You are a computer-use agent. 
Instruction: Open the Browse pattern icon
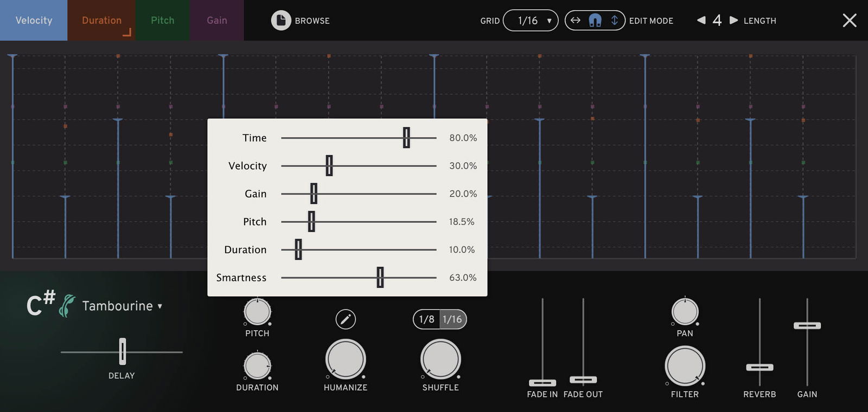pyautogui.click(x=281, y=21)
